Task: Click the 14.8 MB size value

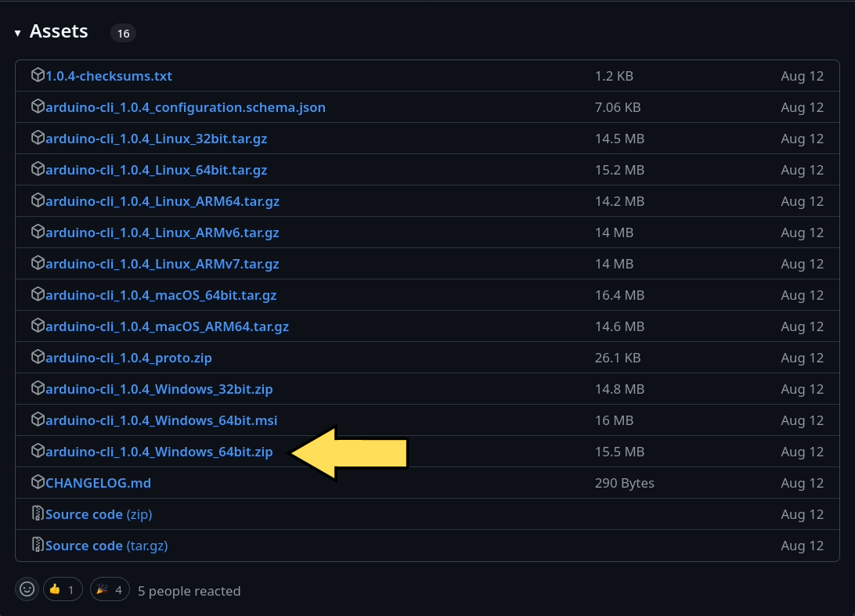Action: (x=619, y=389)
